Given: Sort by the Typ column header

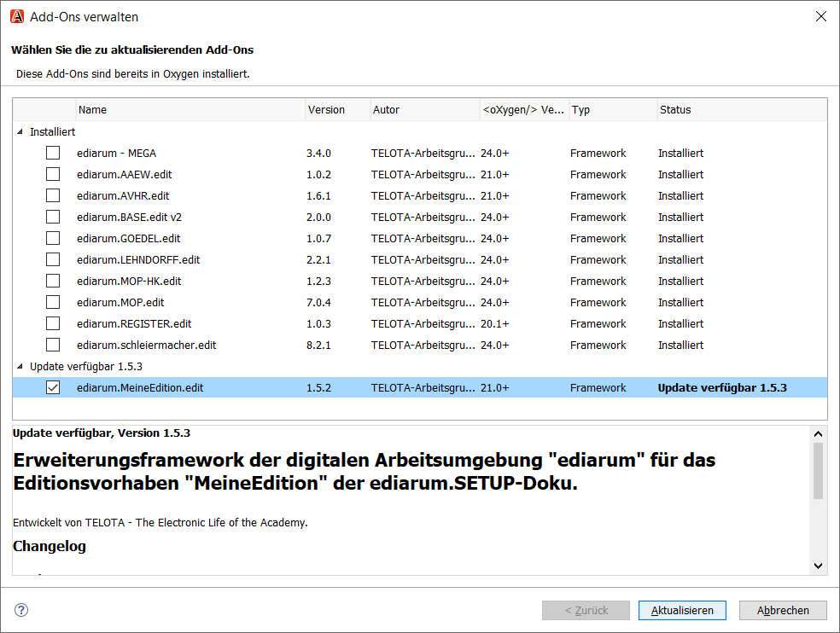Looking at the screenshot, I should click(x=614, y=110).
